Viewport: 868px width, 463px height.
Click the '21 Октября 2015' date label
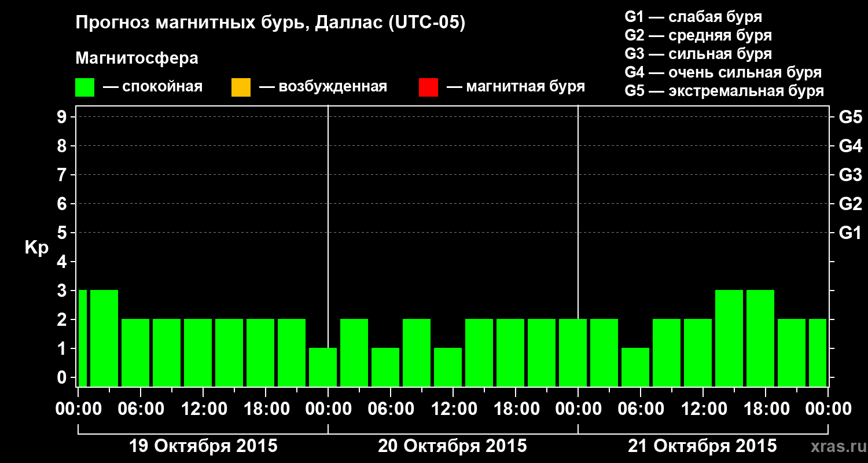point(703,446)
